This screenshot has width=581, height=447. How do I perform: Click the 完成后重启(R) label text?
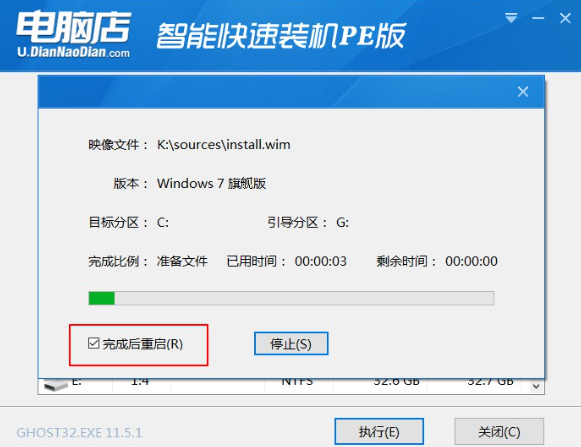(x=143, y=344)
